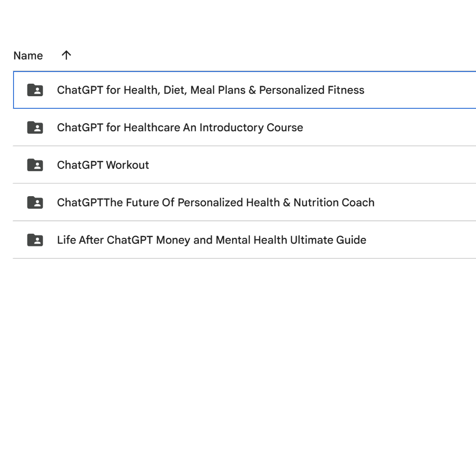Open Life After ChatGPT Money and Mental Health
Screen dimensions: 476x476
[212, 240]
